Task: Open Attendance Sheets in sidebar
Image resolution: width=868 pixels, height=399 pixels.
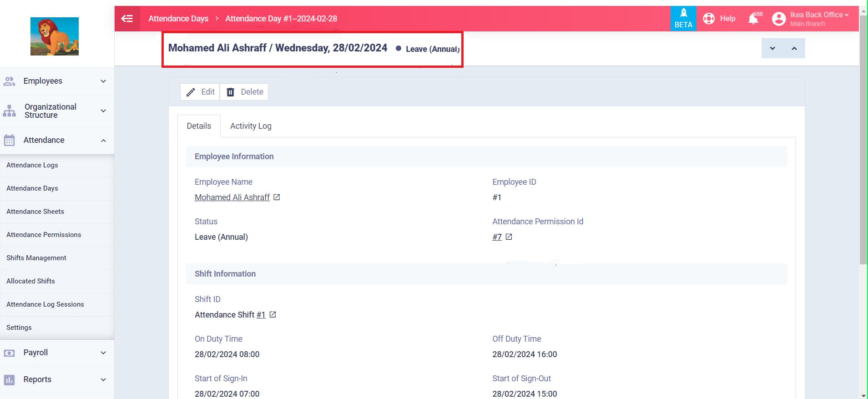Action: [35, 212]
